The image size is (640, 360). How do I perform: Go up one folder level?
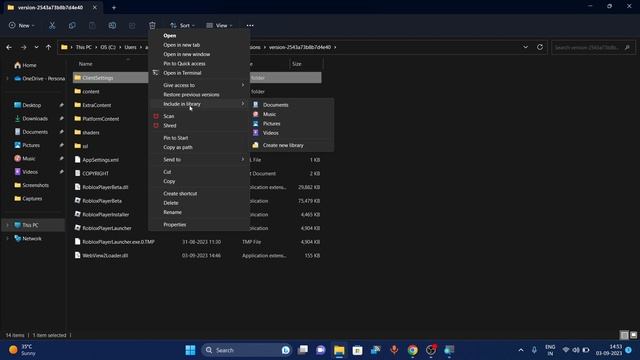pos(49,47)
